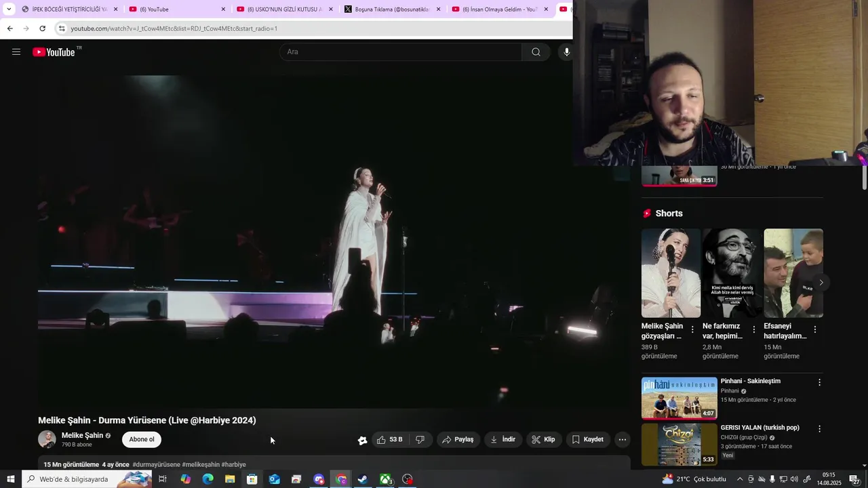This screenshot has width=868, height=488.
Task: Click the remix icon beside the like button
Action: 362,440
